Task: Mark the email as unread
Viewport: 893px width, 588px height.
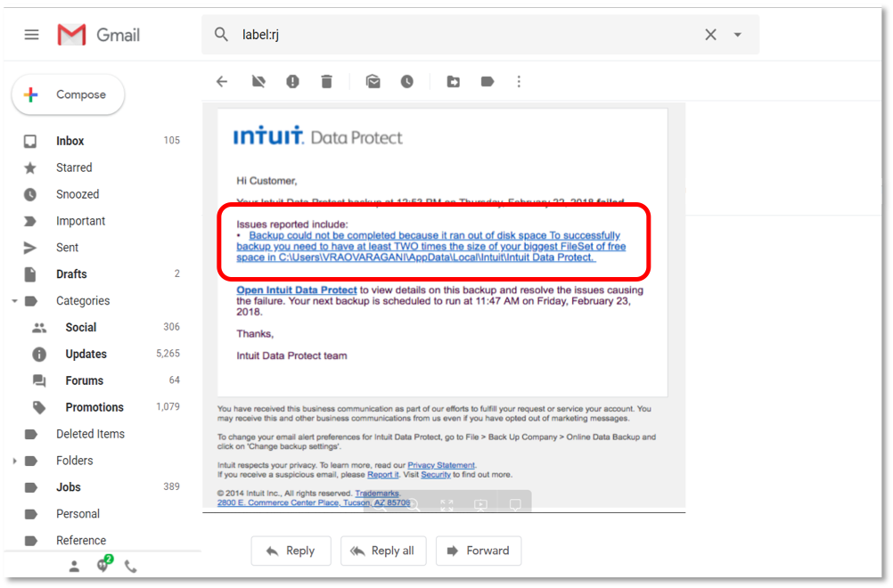Action: click(x=373, y=82)
